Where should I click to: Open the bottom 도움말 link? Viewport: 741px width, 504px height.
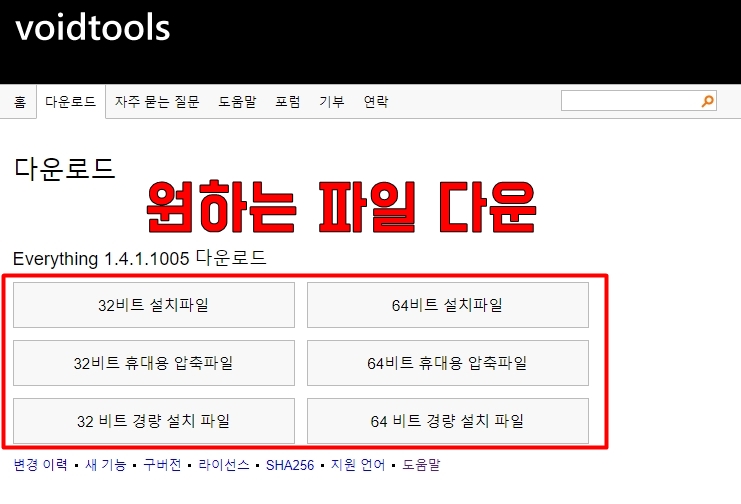tap(421, 465)
